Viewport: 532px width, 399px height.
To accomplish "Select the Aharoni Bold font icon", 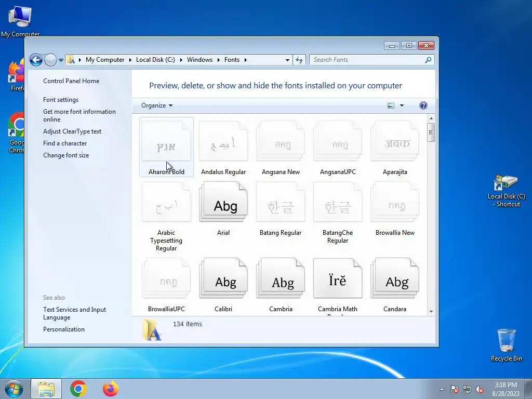I will point(166,141).
